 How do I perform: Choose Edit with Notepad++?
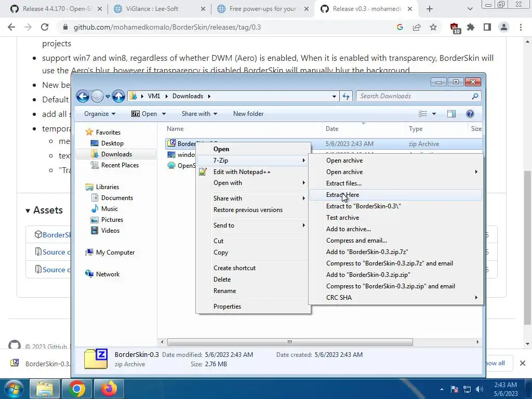(254, 171)
